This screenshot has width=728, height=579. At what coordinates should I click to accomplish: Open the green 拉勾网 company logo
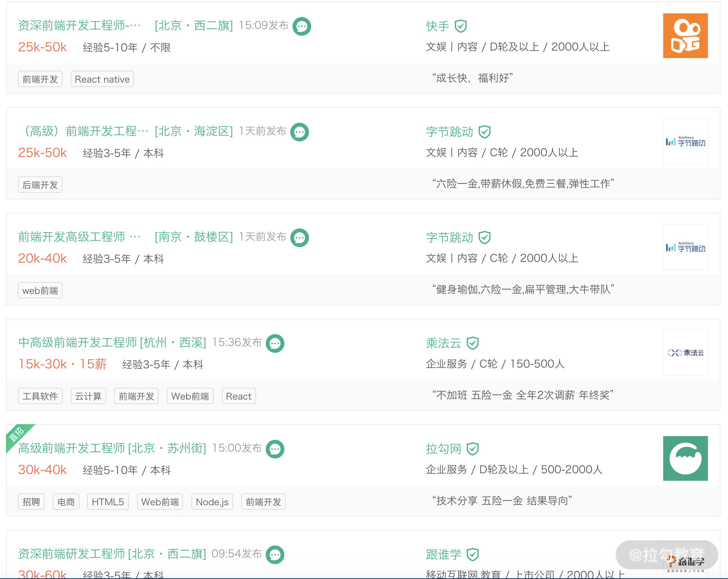(685, 458)
